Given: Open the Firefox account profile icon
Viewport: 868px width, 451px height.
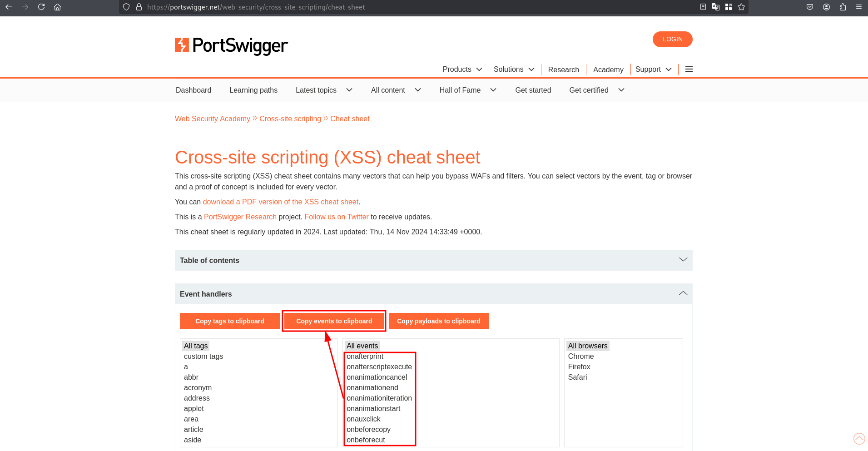Looking at the screenshot, I should pos(826,7).
